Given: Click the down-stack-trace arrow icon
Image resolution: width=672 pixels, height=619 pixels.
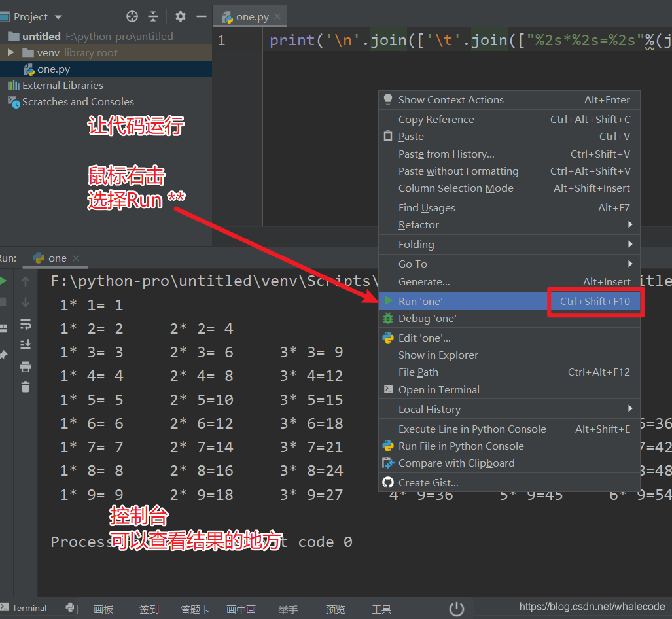Looking at the screenshot, I should coord(26,302).
